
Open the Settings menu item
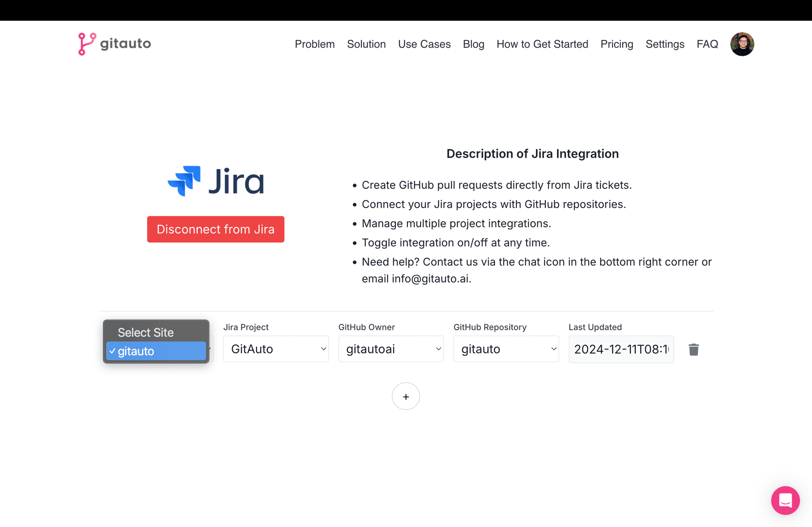point(665,44)
